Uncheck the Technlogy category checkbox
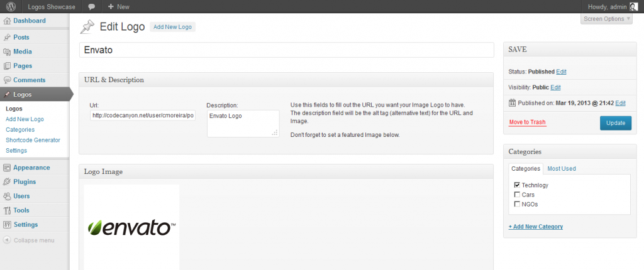The width and height of the screenshot is (644, 270). point(517,185)
